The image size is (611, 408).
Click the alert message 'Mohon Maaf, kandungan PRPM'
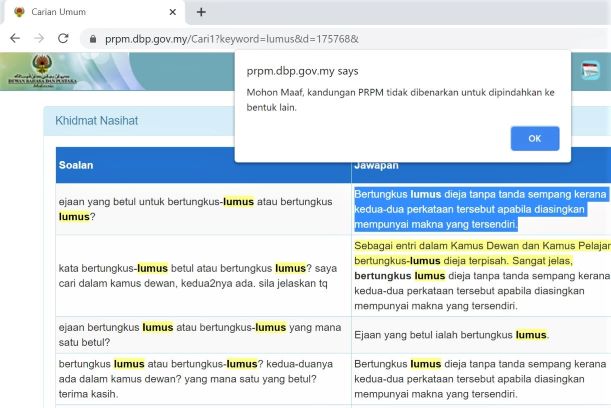coord(400,100)
